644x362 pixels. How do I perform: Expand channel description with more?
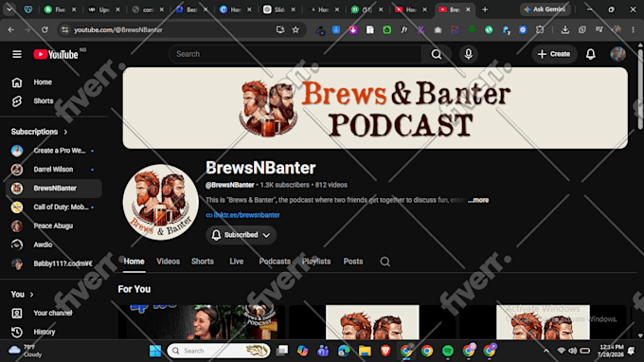tap(479, 200)
